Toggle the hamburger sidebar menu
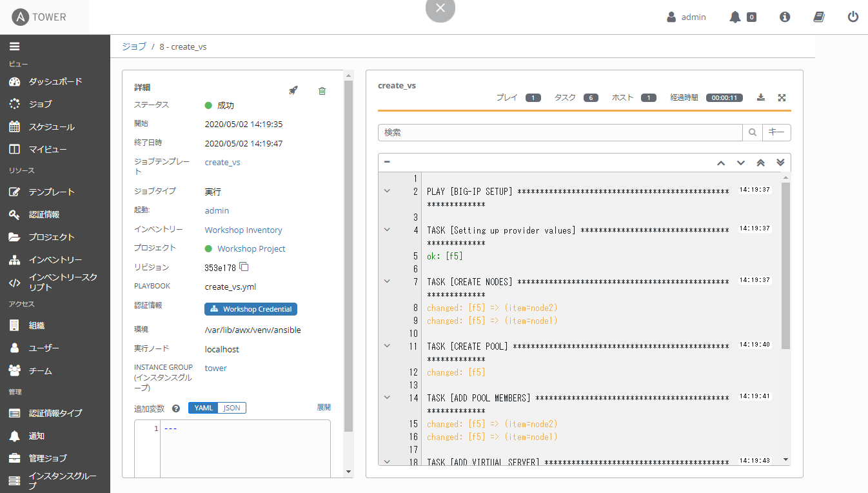Screen dimensions: 868x493 click(14, 46)
